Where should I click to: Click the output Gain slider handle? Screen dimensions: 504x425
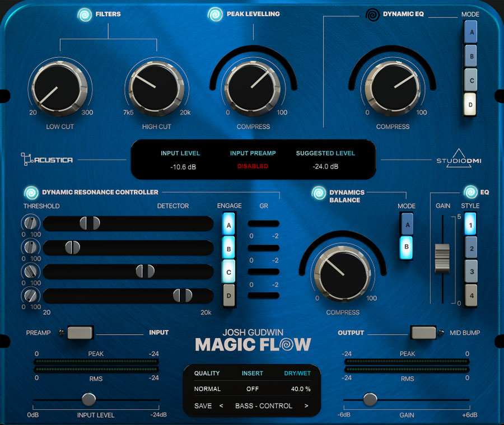(370, 400)
